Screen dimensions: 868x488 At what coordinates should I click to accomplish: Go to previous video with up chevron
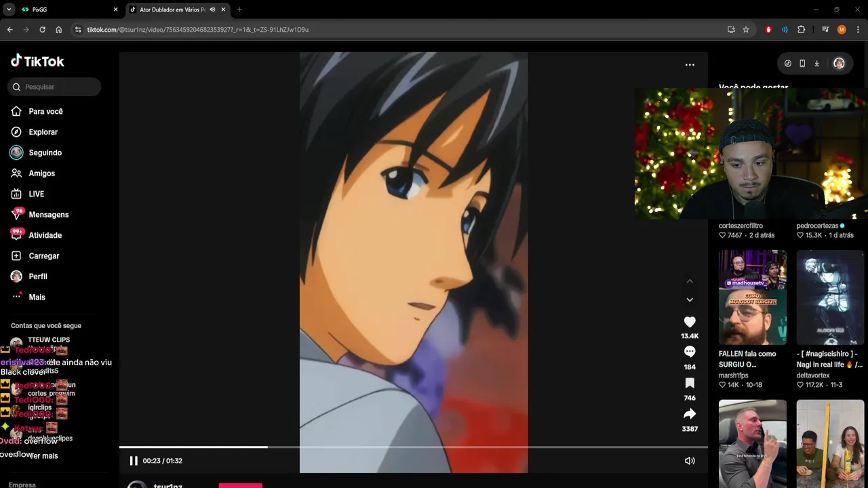[x=690, y=281]
